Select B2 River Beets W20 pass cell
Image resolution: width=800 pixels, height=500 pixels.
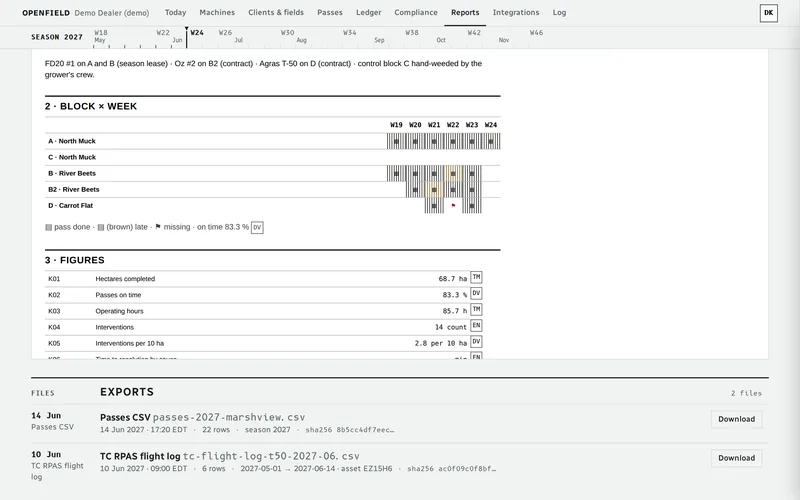tap(415, 190)
